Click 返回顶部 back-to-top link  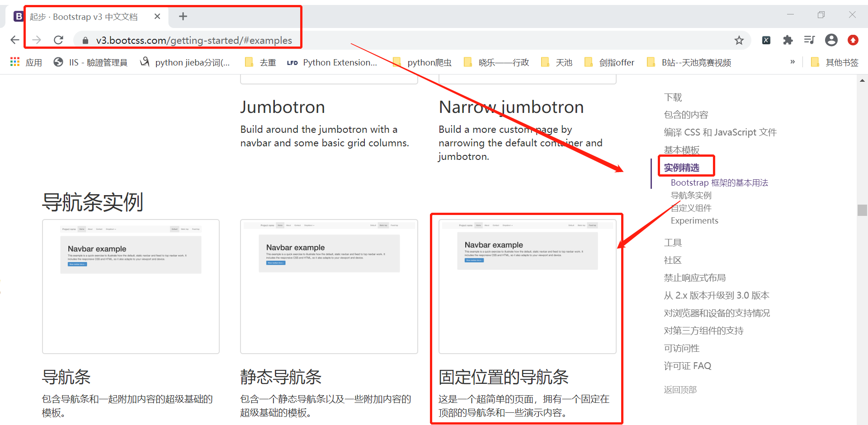[x=680, y=389]
